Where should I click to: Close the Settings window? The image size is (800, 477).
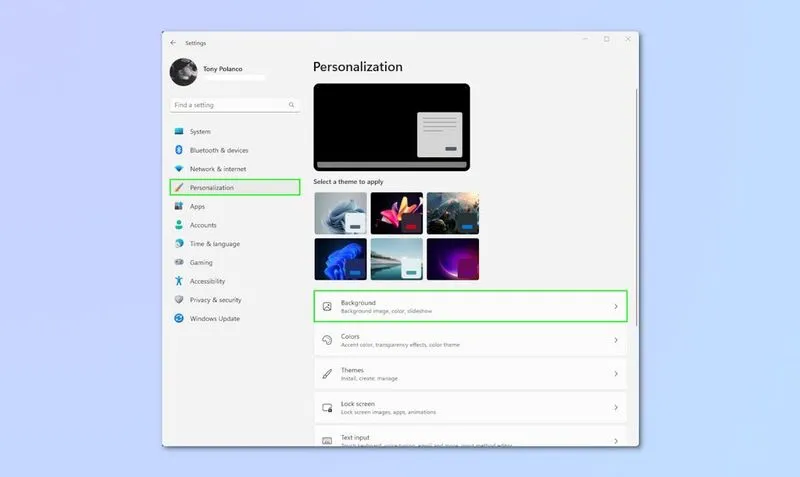[628, 39]
